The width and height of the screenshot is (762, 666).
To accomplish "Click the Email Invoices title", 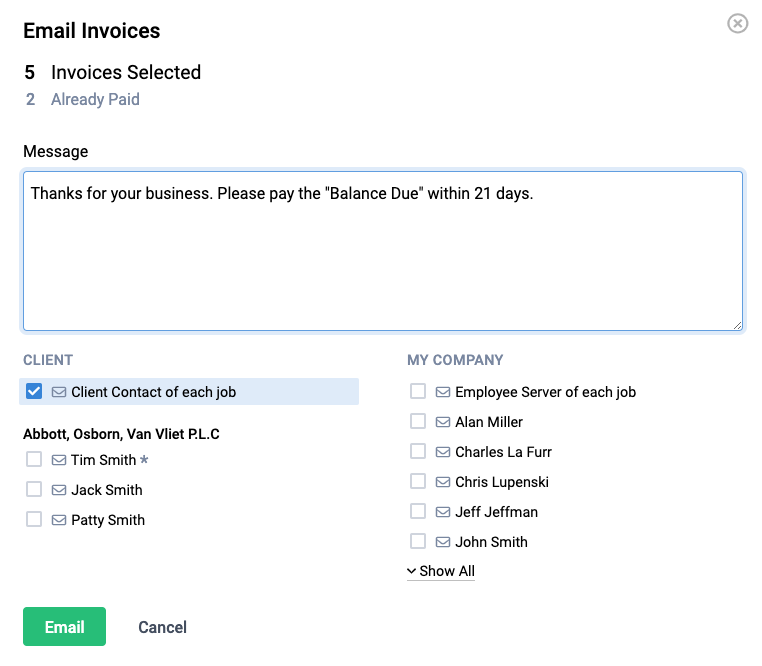I will [92, 31].
